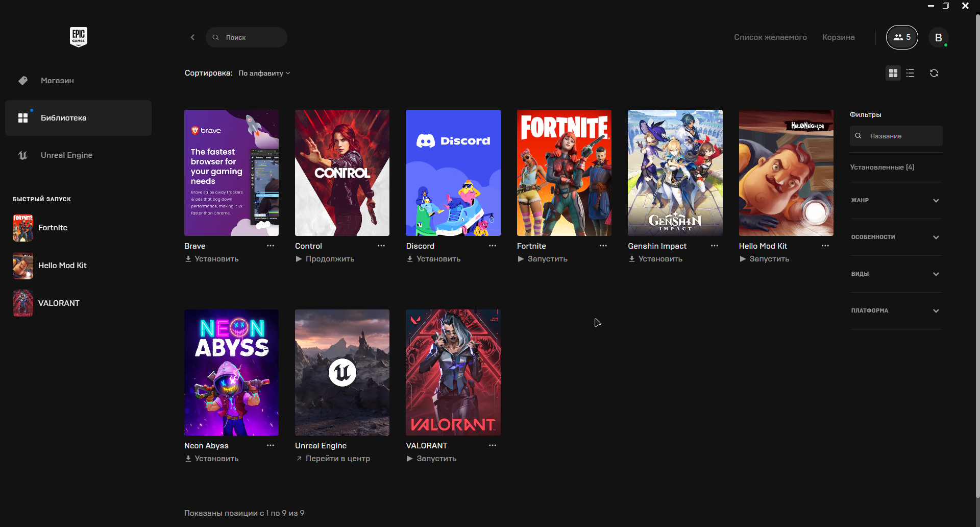Open the sort by По алфавиту dropdown
Viewport: 980px width, 527px height.
[x=264, y=73]
